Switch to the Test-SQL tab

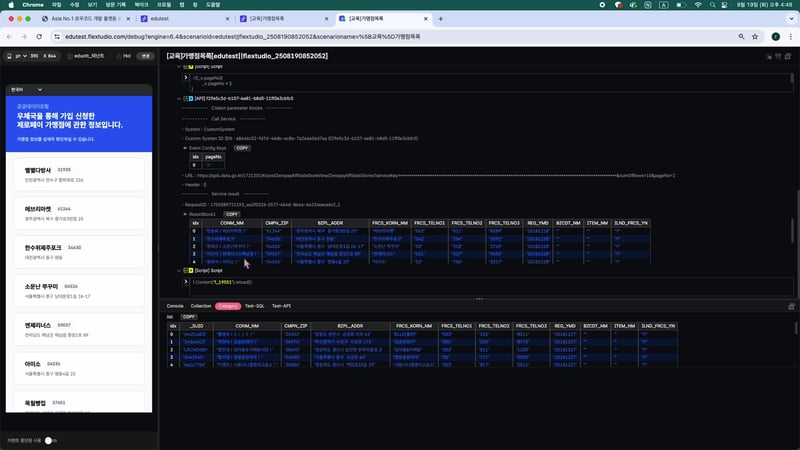click(x=254, y=305)
